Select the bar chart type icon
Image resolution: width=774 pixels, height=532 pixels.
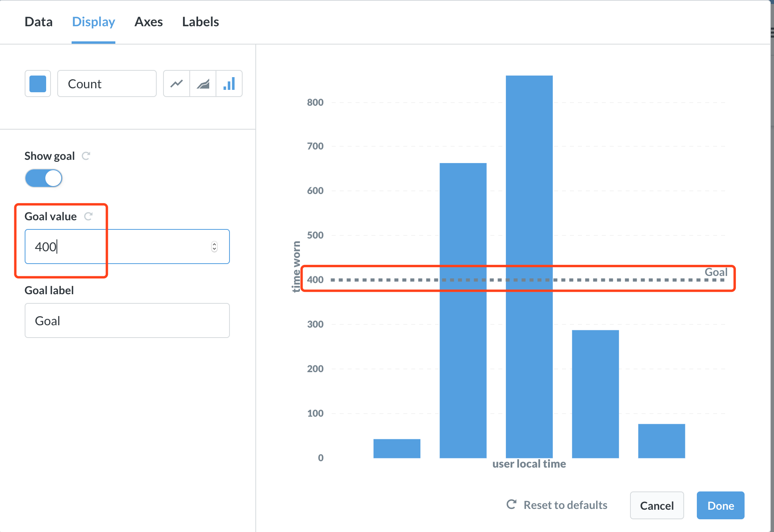pos(229,83)
